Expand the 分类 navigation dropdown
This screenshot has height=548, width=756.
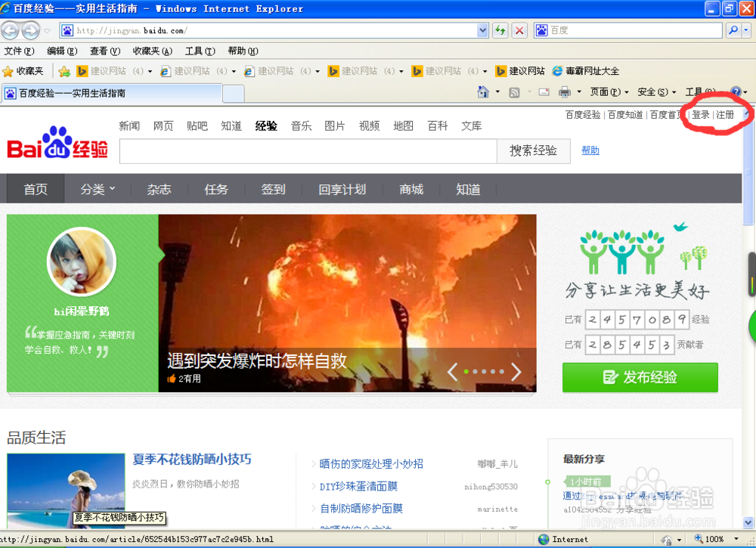(x=98, y=190)
